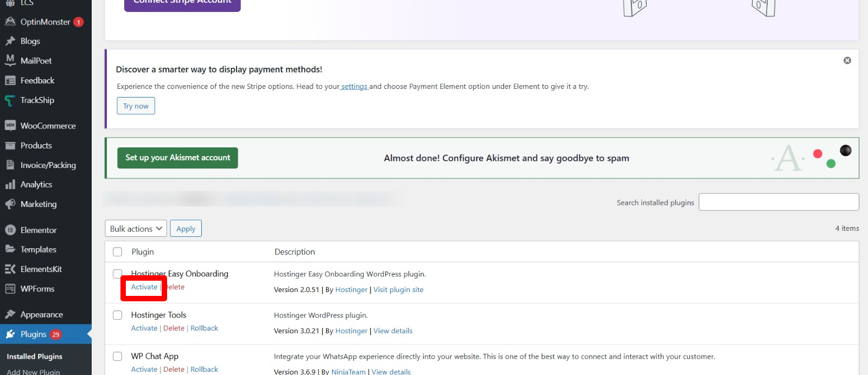Check the Hostinger Tools plugin checkbox
This screenshot has width=868, height=375.
(x=117, y=315)
